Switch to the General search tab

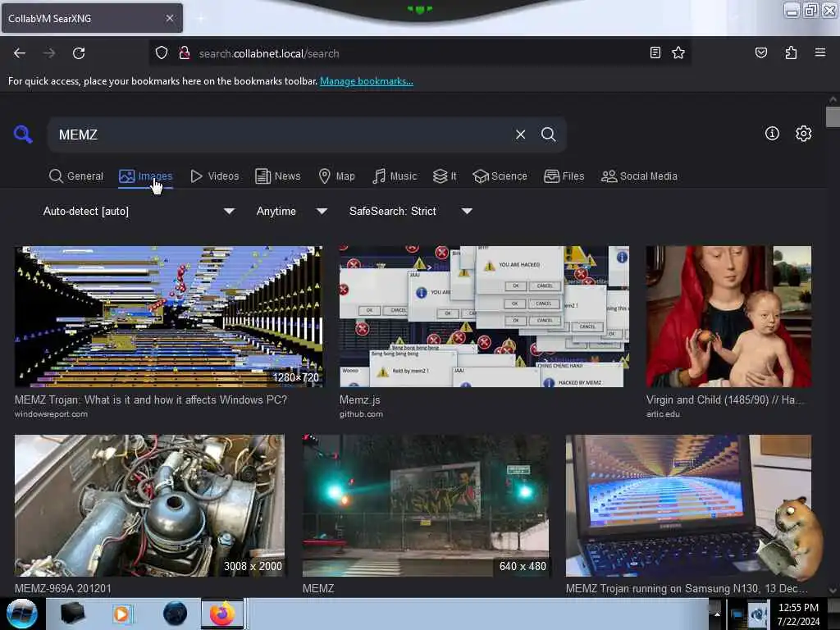(75, 176)
